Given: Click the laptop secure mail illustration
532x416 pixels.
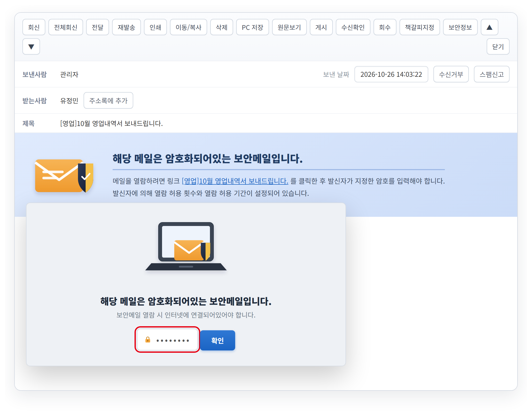Looking at the screenshot, I should pos(186,246).
